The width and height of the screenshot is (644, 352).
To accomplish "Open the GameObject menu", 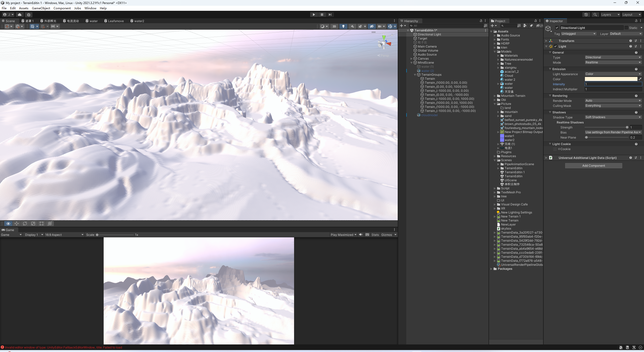I will [x=41, y=8].
